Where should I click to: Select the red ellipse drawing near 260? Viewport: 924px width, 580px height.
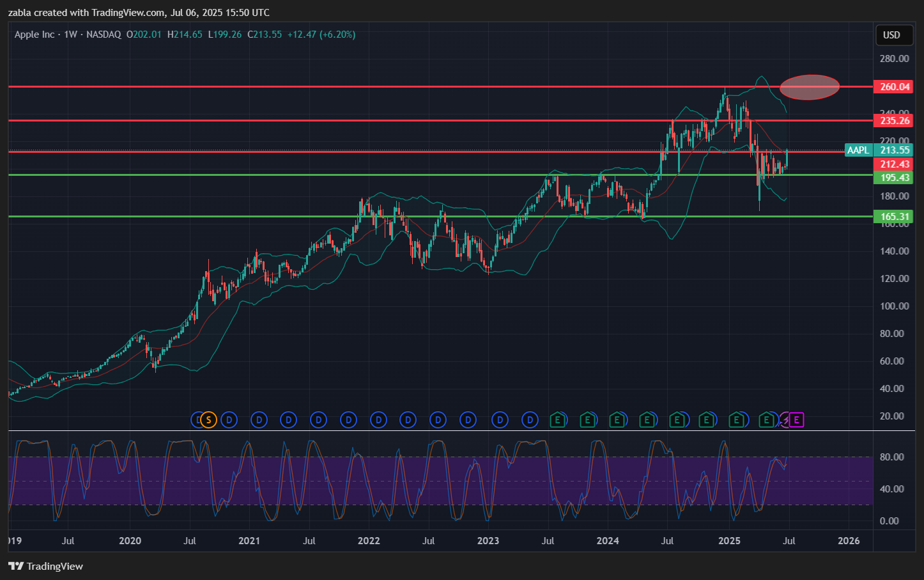810,87
